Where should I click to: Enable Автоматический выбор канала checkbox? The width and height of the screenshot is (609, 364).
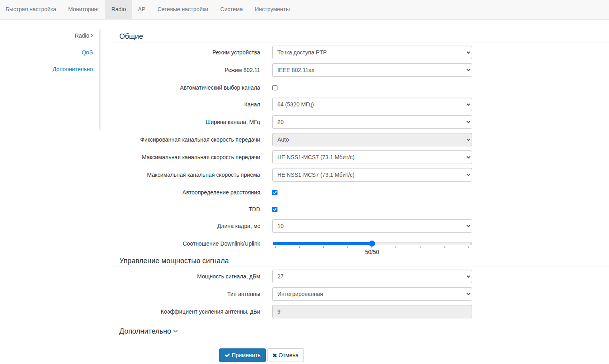(275, 88)
